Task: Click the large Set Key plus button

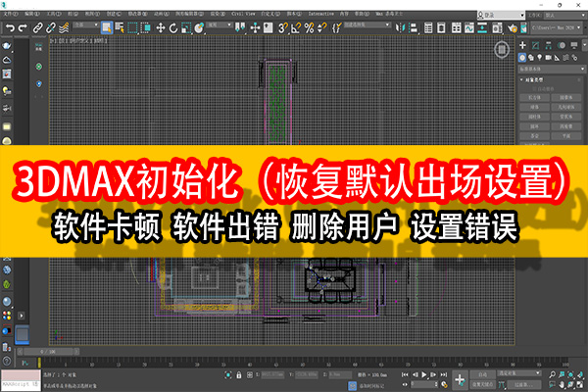Action: tap(460, 379)
